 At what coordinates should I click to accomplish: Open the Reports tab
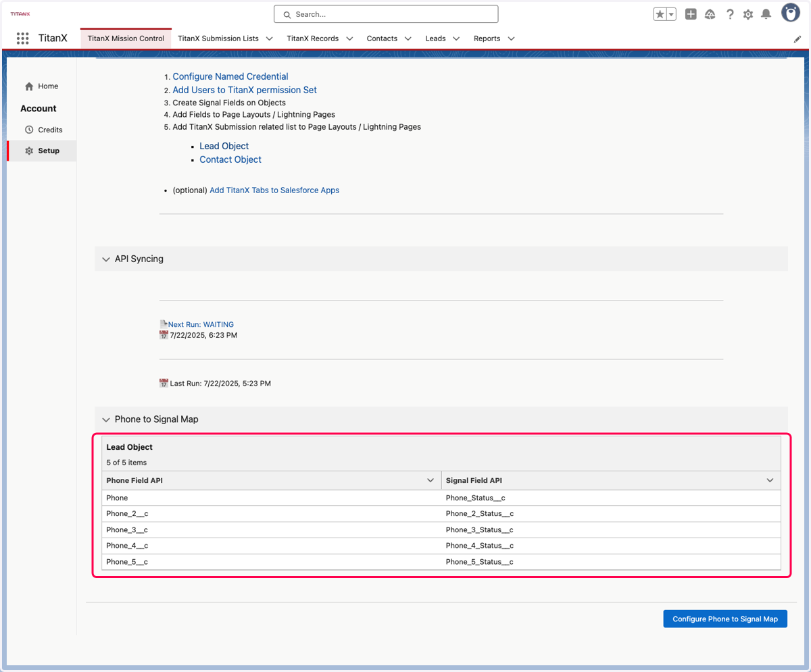[x=487, y=38]
